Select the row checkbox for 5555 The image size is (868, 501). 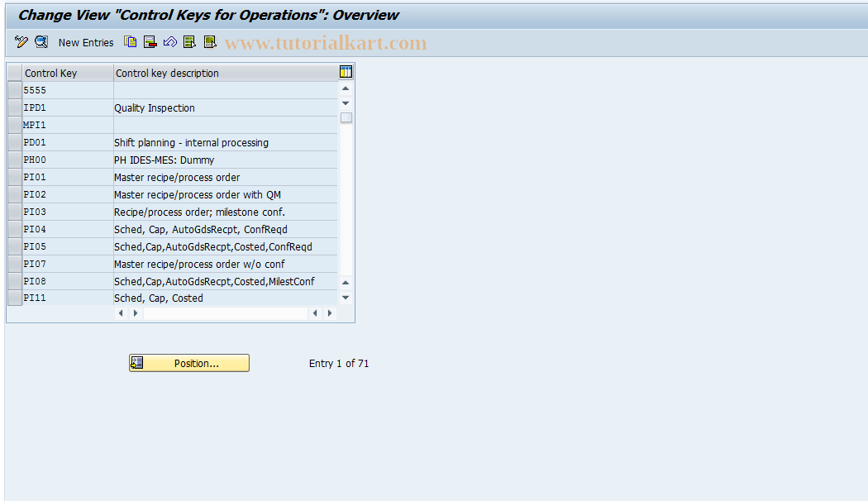14,89
